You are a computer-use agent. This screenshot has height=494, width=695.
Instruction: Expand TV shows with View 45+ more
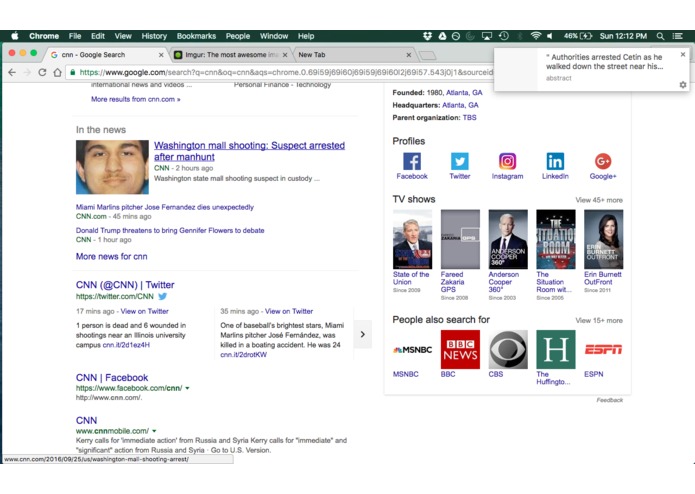[x=599, y=200]
